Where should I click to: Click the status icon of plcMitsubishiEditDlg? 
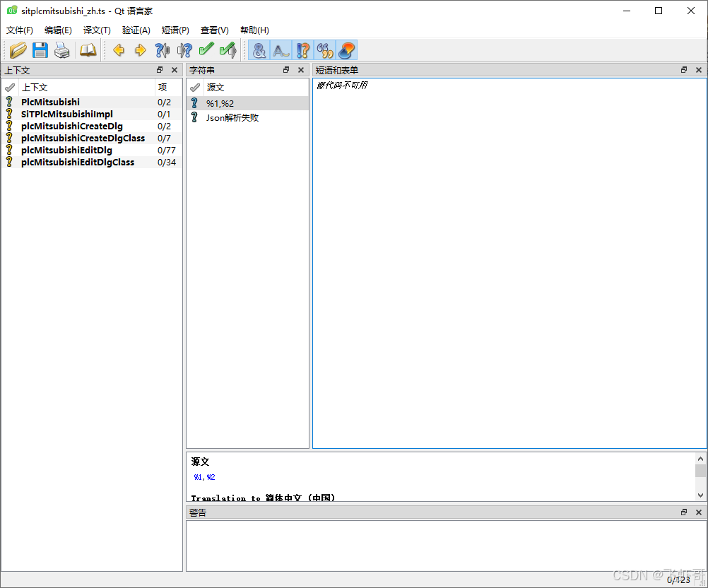click(x=9, y=151)
